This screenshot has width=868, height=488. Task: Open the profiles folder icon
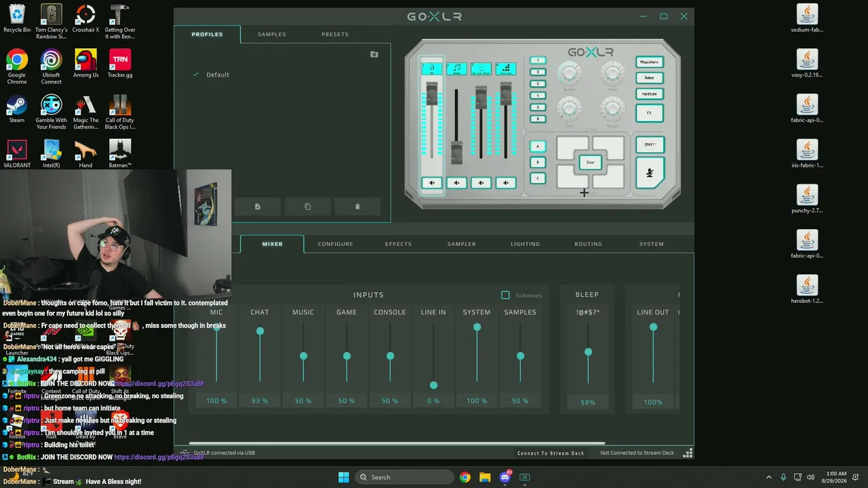[x=374, y=54]
